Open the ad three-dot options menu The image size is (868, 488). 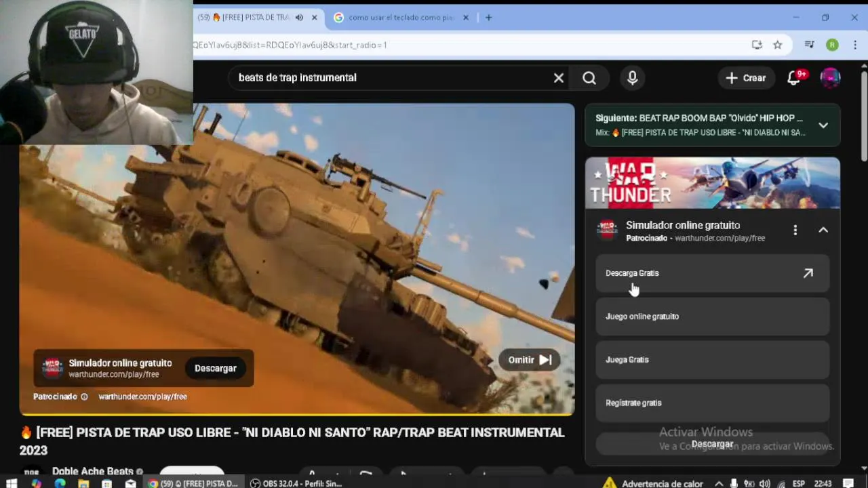point(795,230)
